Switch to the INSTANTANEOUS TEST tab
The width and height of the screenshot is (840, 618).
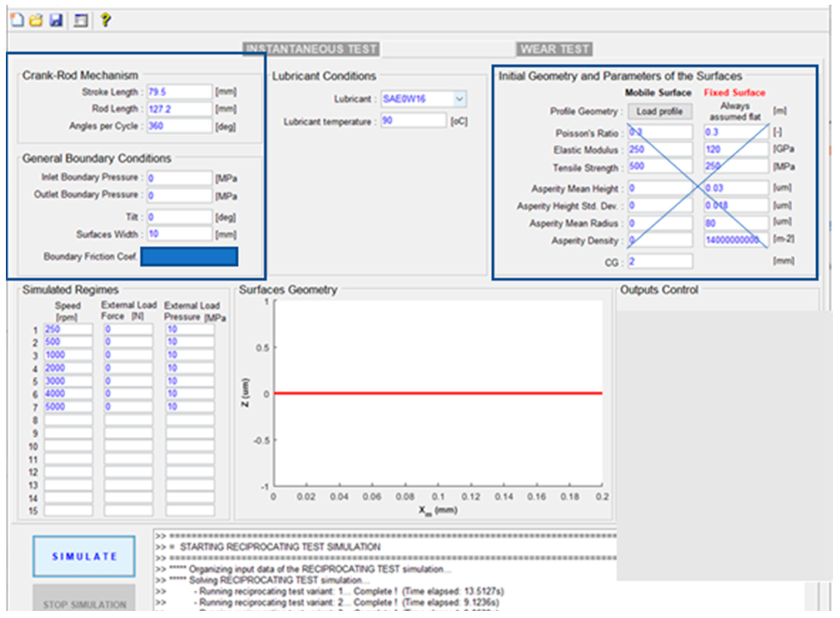pos(311,49)
